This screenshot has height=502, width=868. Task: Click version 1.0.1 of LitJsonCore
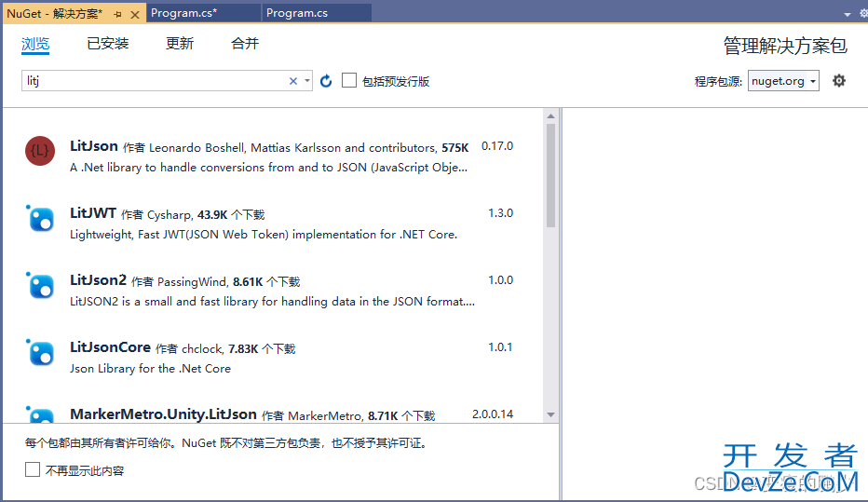tap(500, 347)
